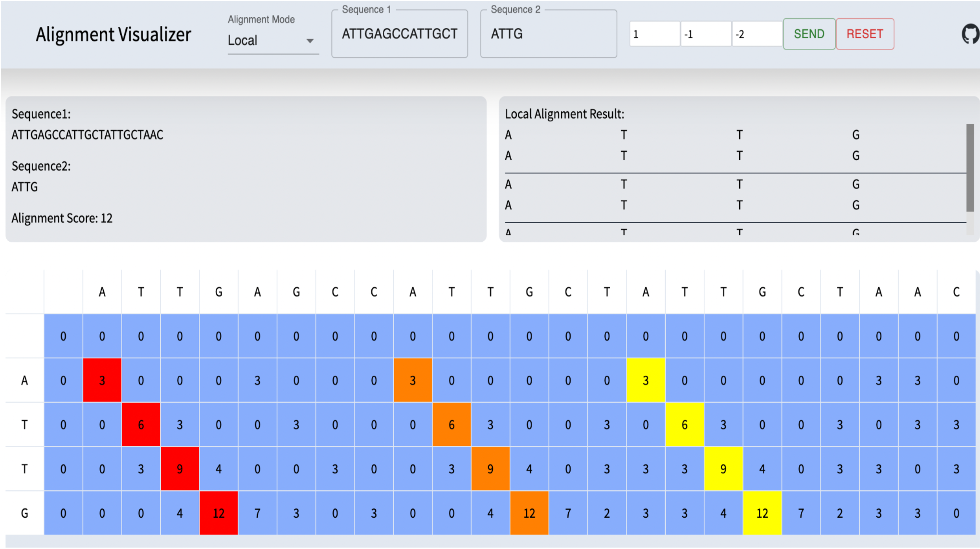This screenshot has height=549, width=980.
Task: Click the yellow matrix cell showing 3
Action: (645, 380)
